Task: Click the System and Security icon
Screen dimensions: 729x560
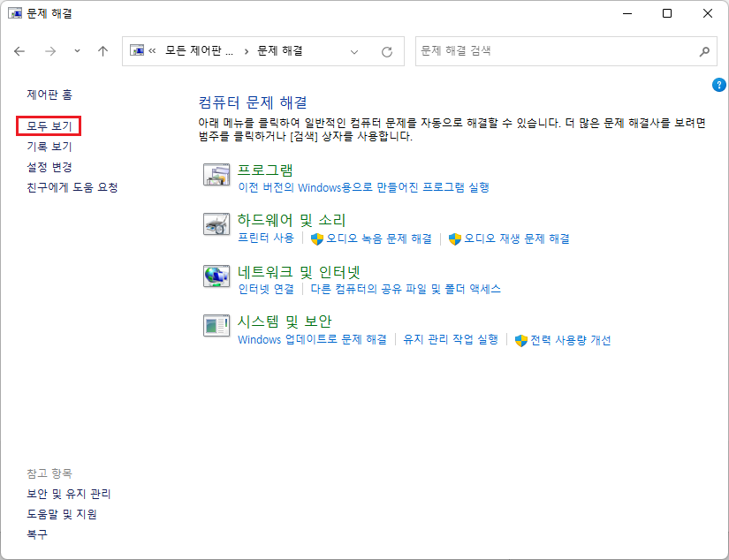Action: (x=216, y=327)
